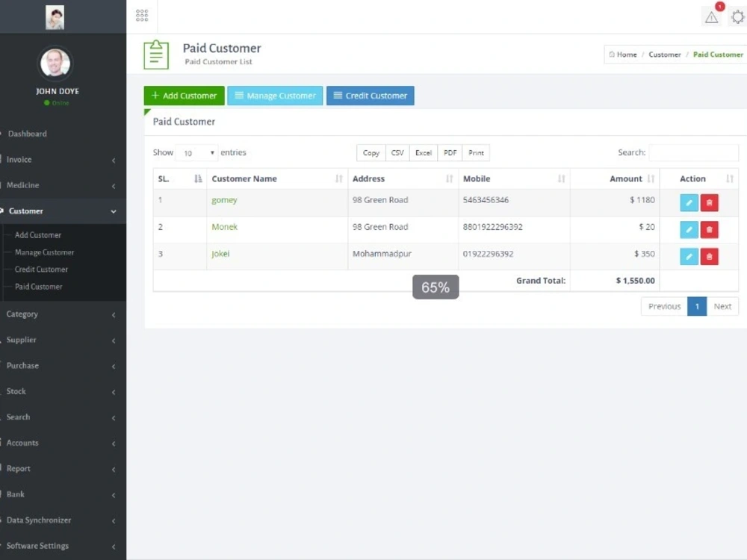Toggle sorting on the Customer Name column

coord(244,178)
